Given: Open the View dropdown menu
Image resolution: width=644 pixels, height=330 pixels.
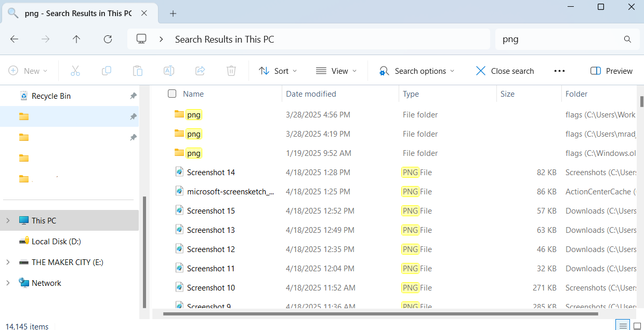Looking at the screenshot, I should (336, 71).
